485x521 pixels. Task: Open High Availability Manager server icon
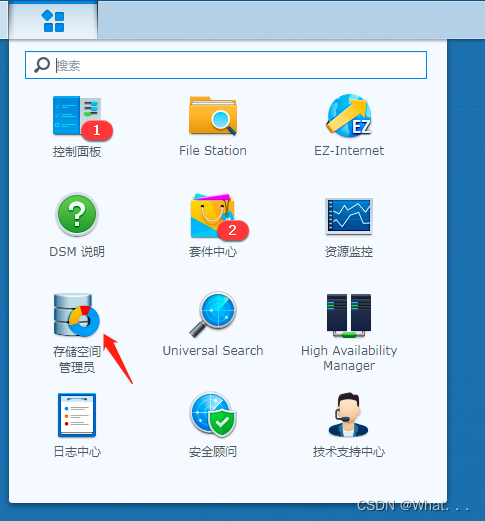click(349, 315)
